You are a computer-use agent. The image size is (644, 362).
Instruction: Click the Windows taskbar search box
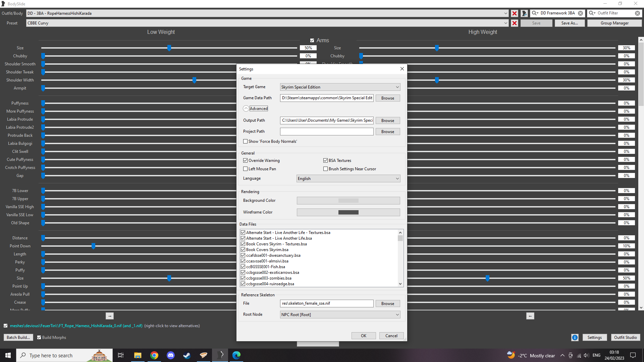pos(64,355)
